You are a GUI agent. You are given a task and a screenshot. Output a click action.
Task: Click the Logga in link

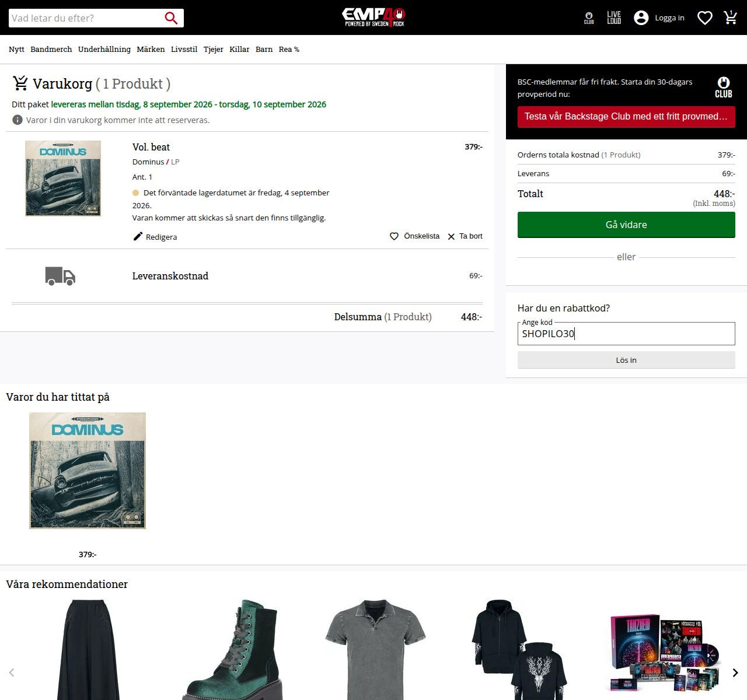tap(669, 18)
